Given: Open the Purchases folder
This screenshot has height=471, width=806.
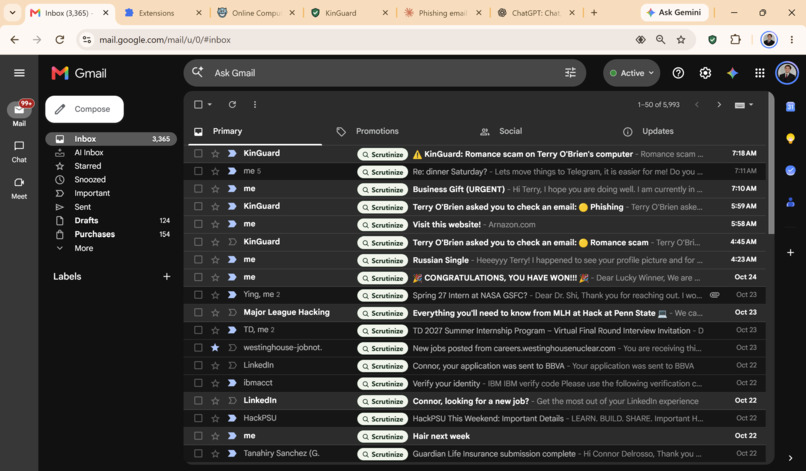Looking at the screenshot, I should pyautogui.click(x=111, y=234).
